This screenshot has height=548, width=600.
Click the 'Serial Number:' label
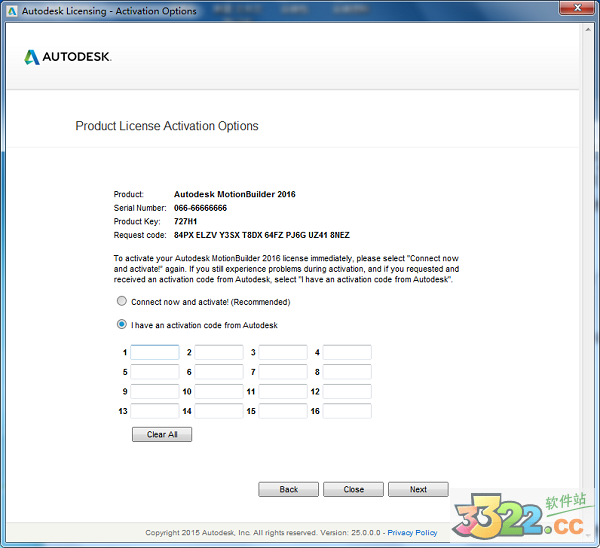coord(140,208)
